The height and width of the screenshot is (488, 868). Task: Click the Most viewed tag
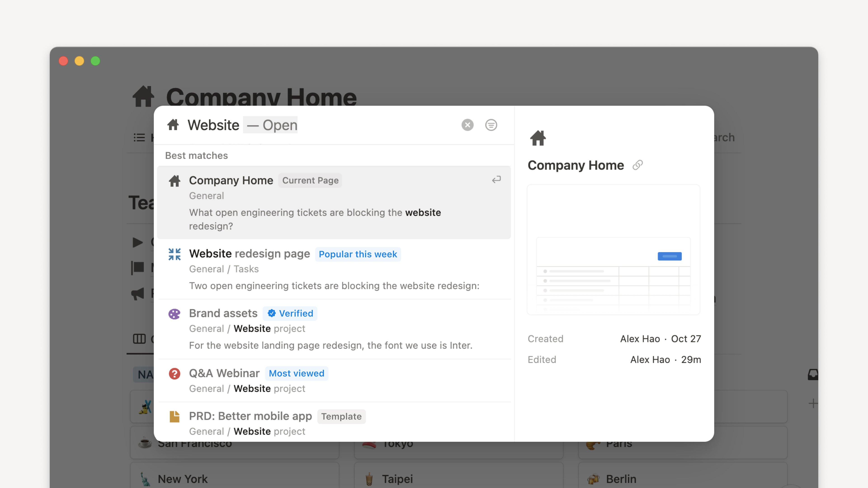click(297, 373)
